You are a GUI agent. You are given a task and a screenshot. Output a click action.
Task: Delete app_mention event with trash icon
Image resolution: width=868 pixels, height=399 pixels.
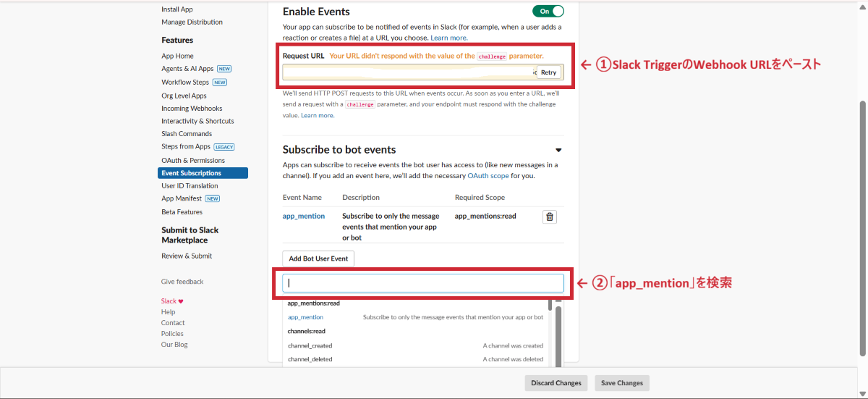tap(550, 217)
